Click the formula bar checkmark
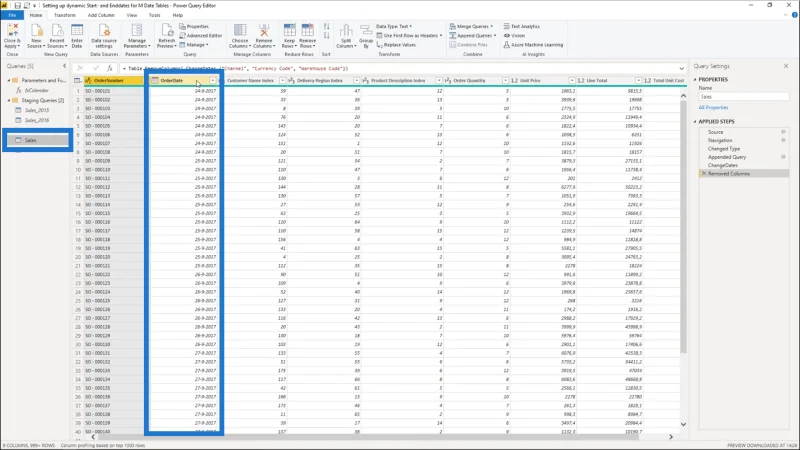The image size is (800, 450). click(95, 68)
